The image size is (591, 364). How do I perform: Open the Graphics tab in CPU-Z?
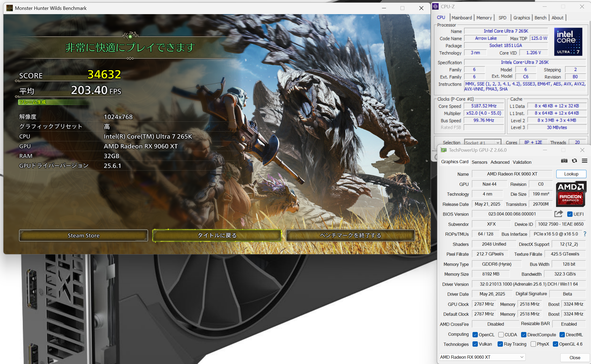(522, 18)
